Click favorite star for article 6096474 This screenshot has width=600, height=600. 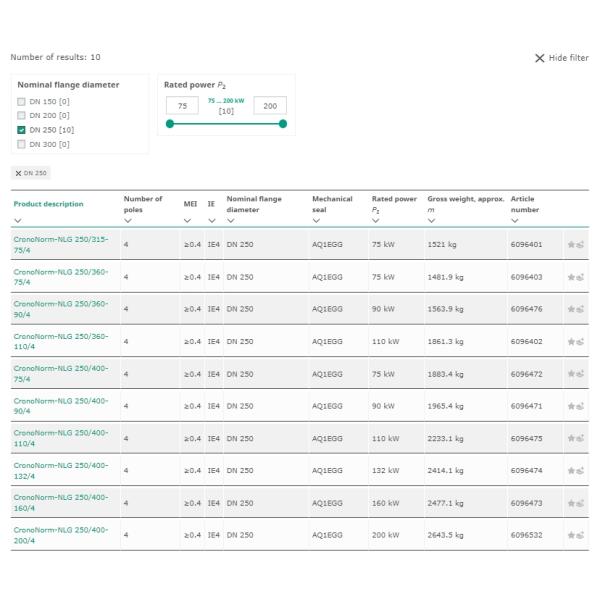click(x=572, y=470)
